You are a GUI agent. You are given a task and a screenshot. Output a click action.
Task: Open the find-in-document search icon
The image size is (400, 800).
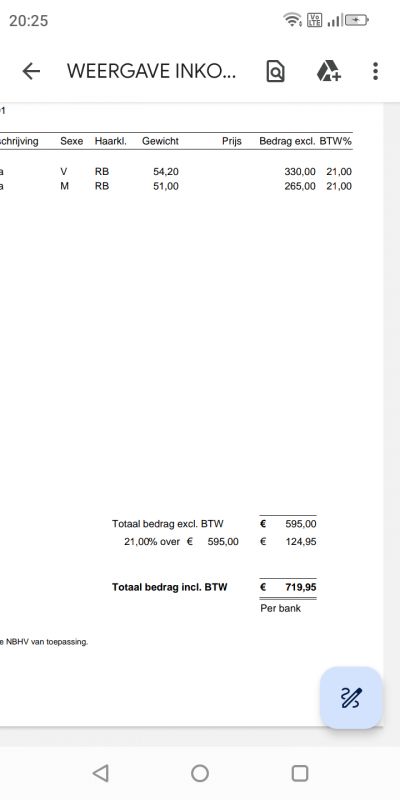pyautogui.click(x=276, y=71)
